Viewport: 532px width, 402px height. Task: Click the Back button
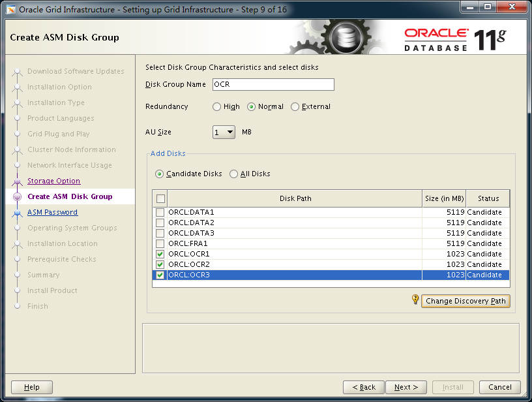[363, 388]
